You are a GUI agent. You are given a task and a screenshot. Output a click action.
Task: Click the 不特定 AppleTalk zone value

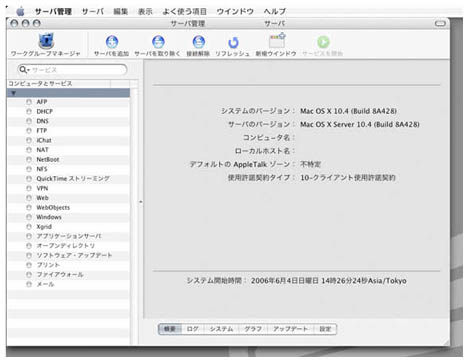coord(310,164)
